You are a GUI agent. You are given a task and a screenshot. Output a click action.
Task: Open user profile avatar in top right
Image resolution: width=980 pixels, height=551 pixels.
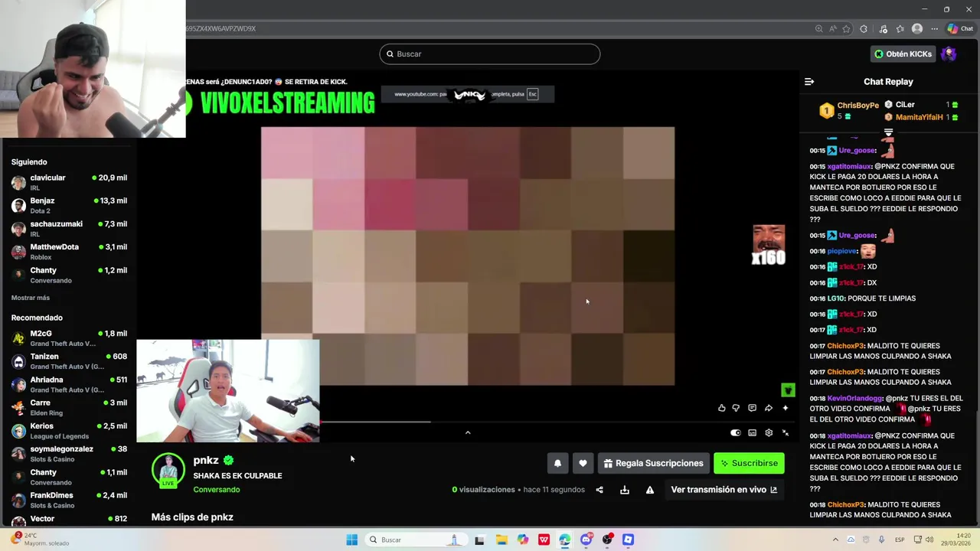[949, 54]
